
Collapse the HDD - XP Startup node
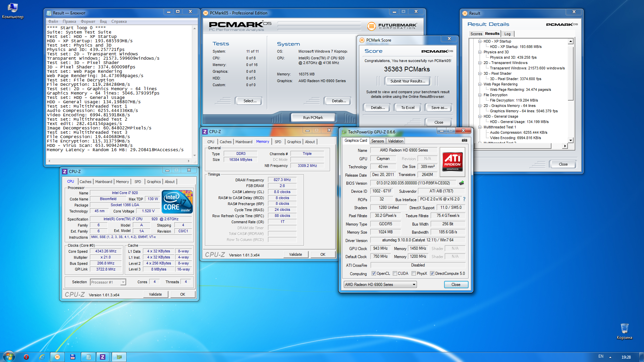[x=480, y=42]
